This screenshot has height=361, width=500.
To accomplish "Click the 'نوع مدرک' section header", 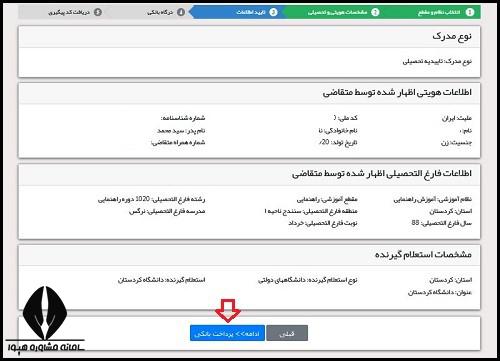I will click(x=452, y=36).
